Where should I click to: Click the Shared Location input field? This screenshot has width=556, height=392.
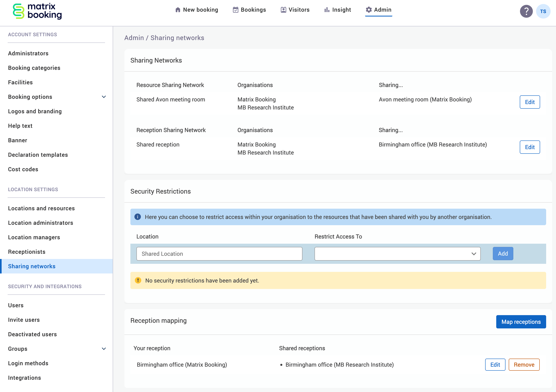(x=219, y=254)
